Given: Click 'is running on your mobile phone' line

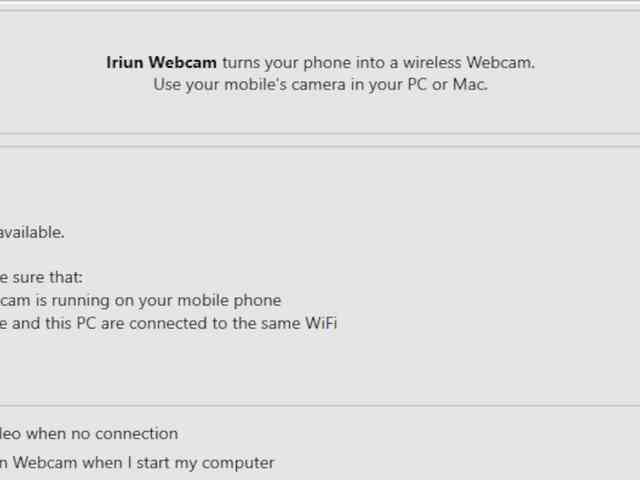Looking at the screenshot, I should pos(140,301).
